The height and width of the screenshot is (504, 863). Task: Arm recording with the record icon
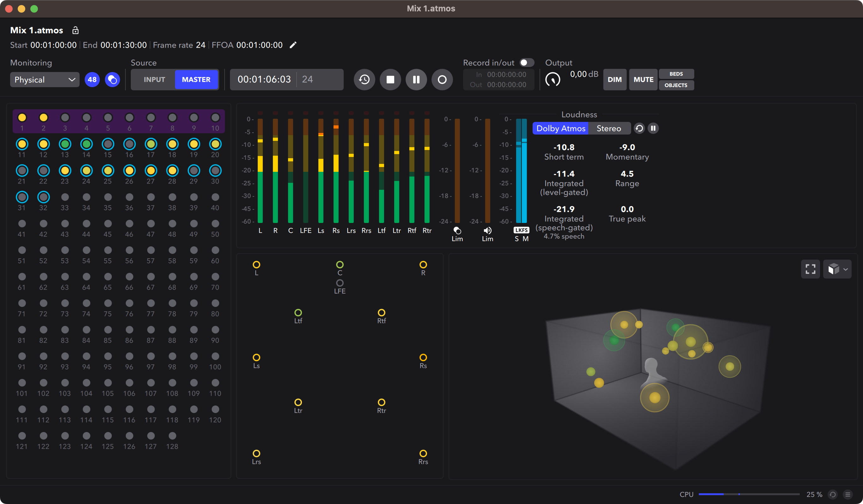click(442, 80)
